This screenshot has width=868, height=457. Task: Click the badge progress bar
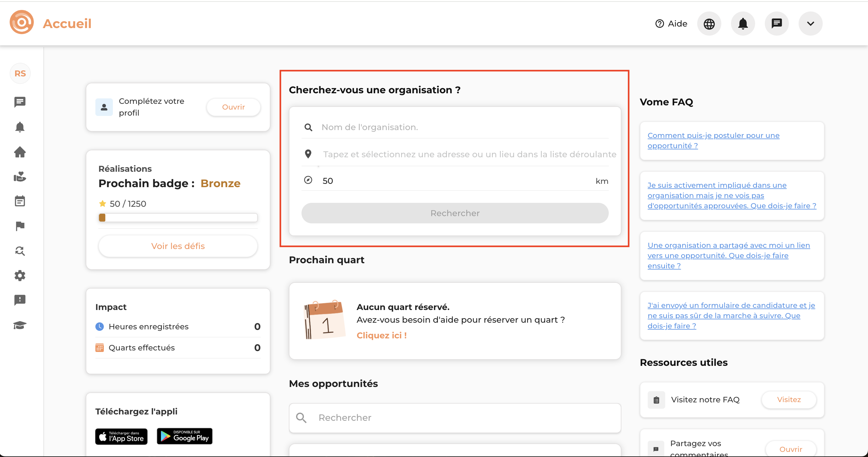(x=178, y=218)
